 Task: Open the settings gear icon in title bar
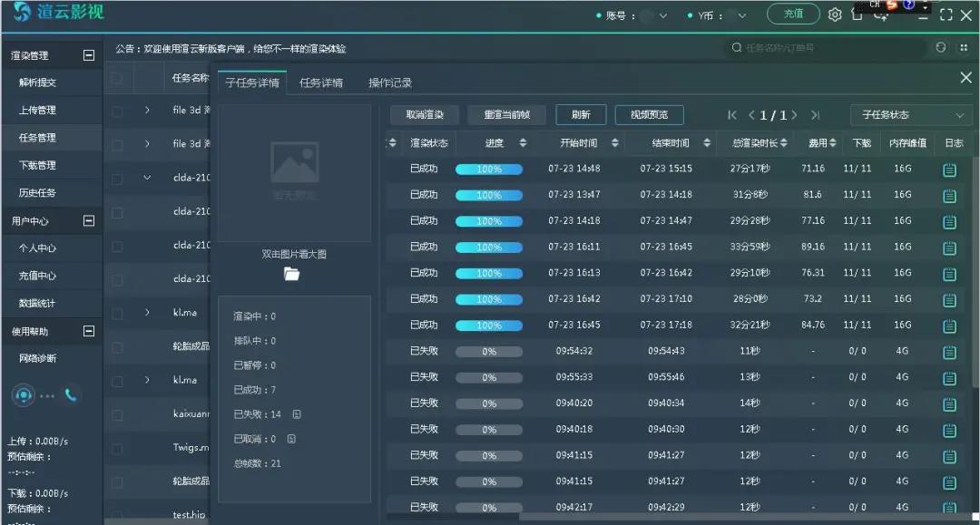(835, 15)
